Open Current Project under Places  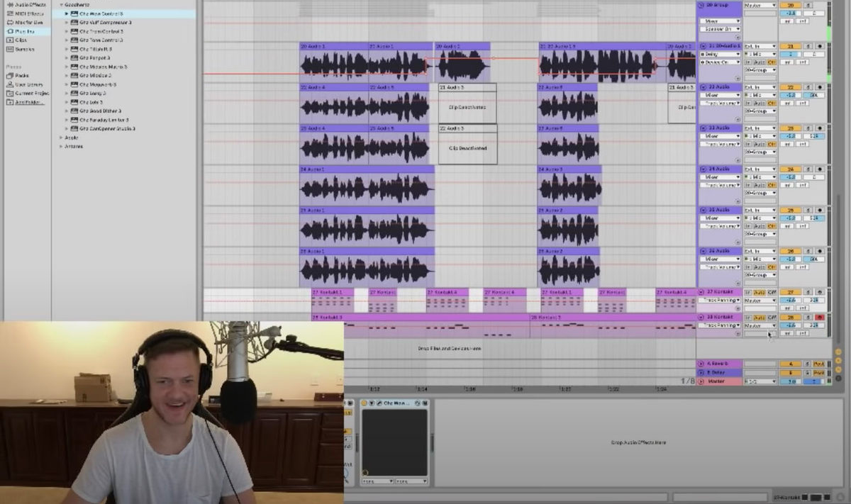coord(28,93)
